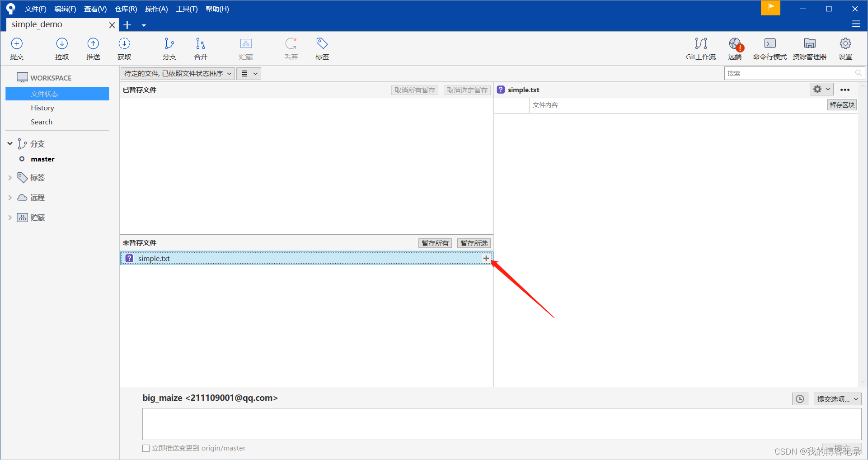Select 文件状态 in the sidebar
The image size is (868, 460).
tap(57, 94)
